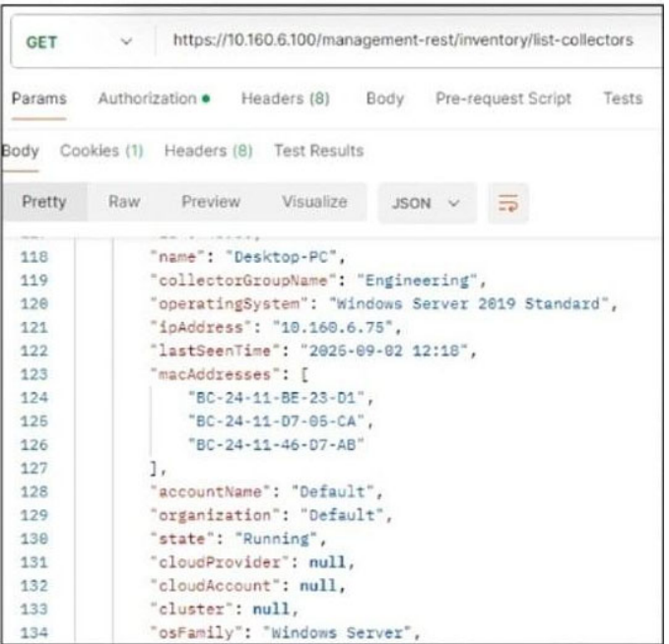Open the Cookies (1) tab
This screenshot has height=644, width=669.
[x=101, y=151]
